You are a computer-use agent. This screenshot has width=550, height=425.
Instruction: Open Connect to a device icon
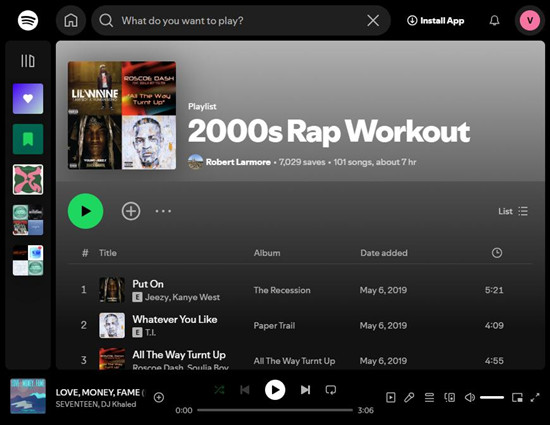point(450,397)
